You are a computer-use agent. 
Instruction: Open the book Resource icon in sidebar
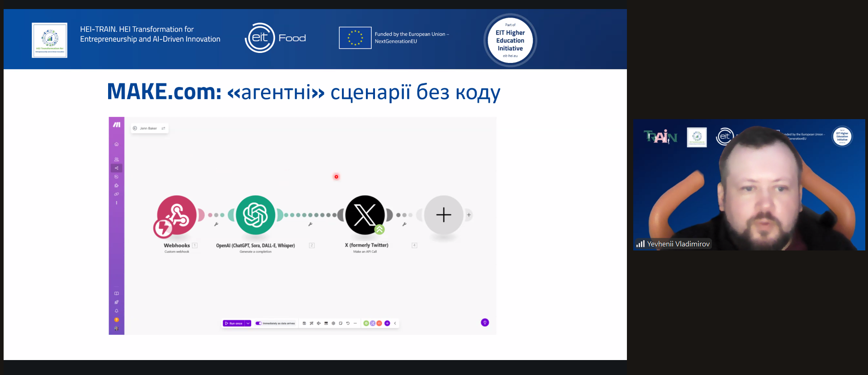(x=117, y=293)
